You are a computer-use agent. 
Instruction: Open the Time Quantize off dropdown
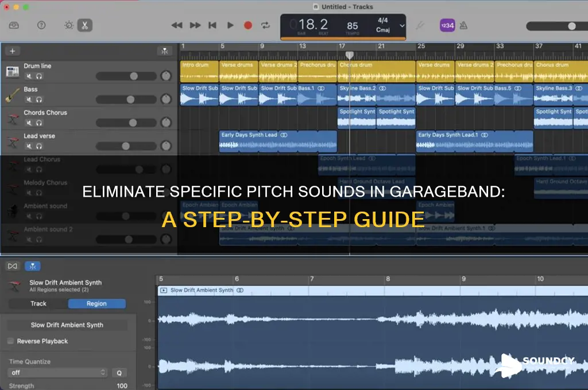pos(57,372)
